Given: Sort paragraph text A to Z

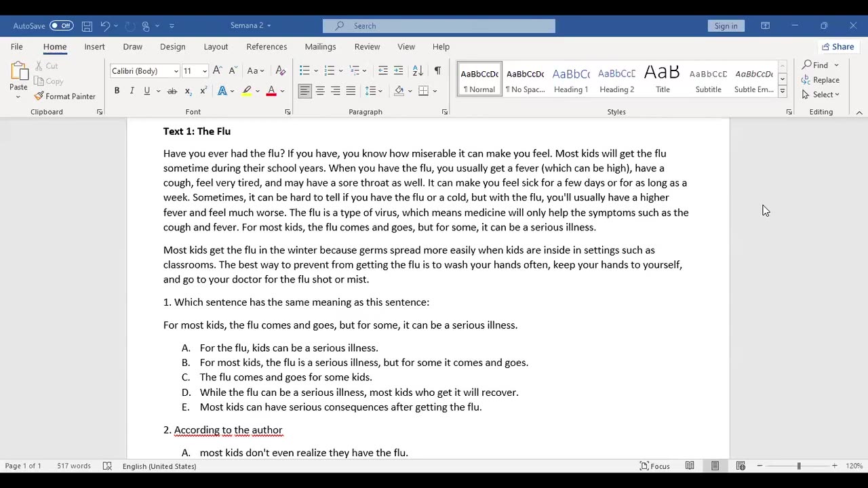Looking at the screenshot, I should [418, 70].
